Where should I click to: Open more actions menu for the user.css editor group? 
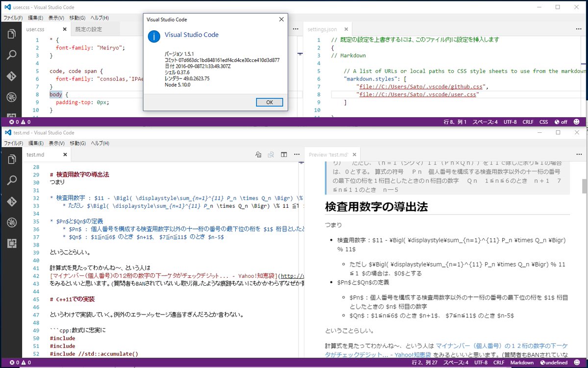click(x=295, y=29)
